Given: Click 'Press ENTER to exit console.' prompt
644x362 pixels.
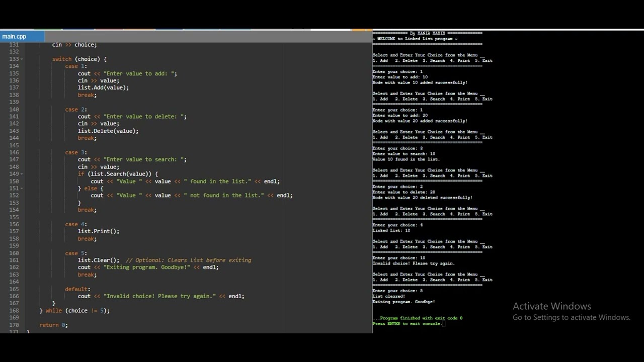Looking at the screenshot, I should [408, 324].
